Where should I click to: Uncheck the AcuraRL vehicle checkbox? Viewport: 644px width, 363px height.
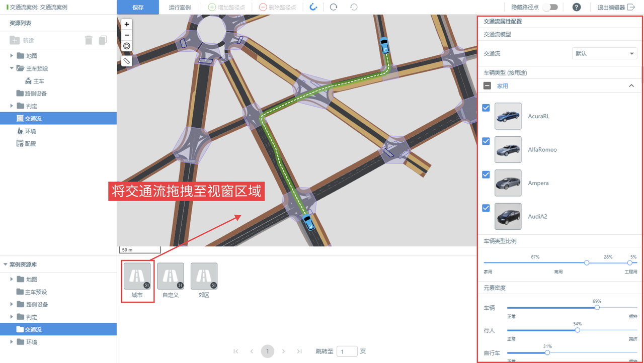tap(486, 108)
